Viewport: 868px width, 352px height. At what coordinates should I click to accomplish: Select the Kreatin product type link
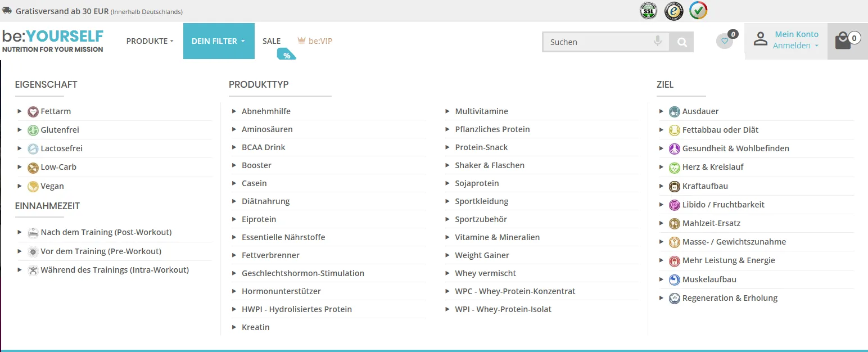256,327
